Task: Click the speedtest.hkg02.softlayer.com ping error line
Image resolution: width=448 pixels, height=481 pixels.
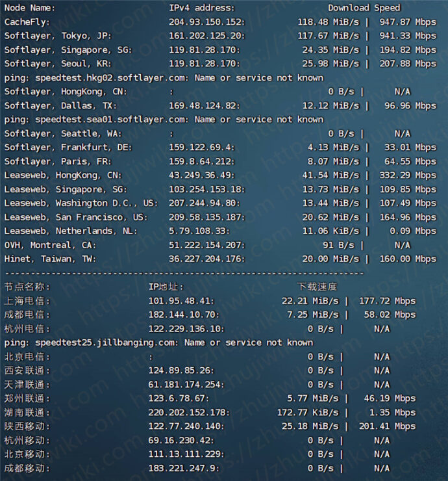Action: (x=164, y=78)
